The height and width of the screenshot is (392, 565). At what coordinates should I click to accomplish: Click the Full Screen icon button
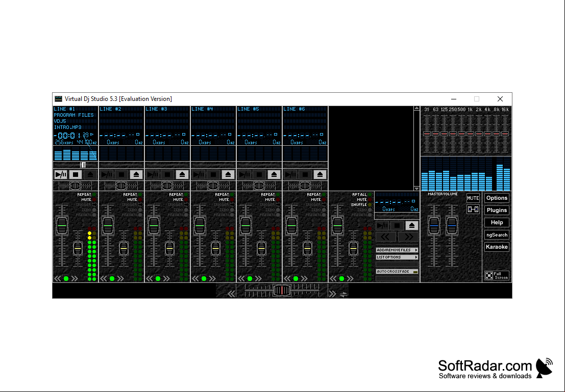tap(497, 276)
